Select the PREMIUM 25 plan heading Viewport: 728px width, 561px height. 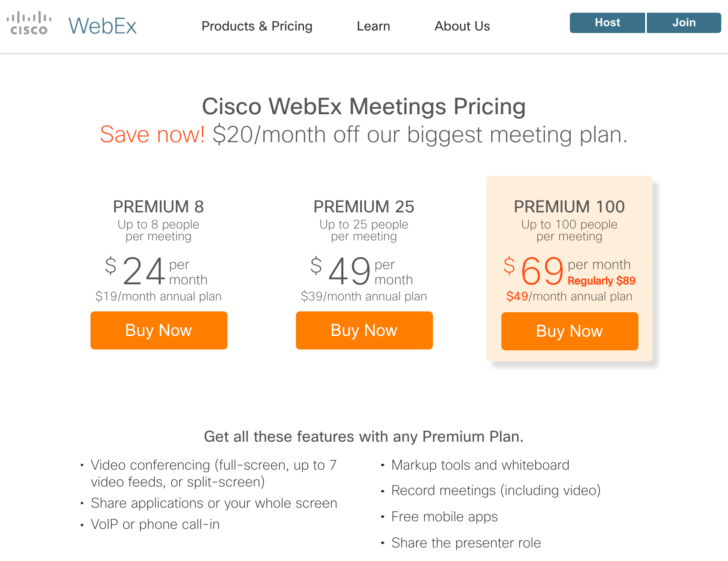point(364,207)
